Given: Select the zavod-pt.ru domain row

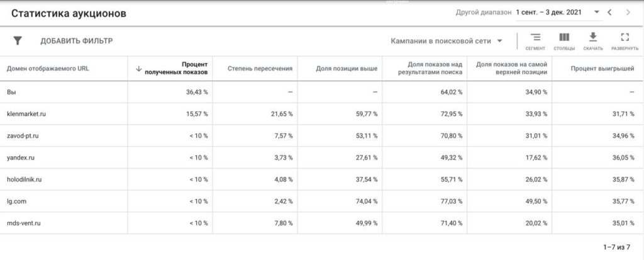Looking at the screenshot, I should click(x=322, y=136).
